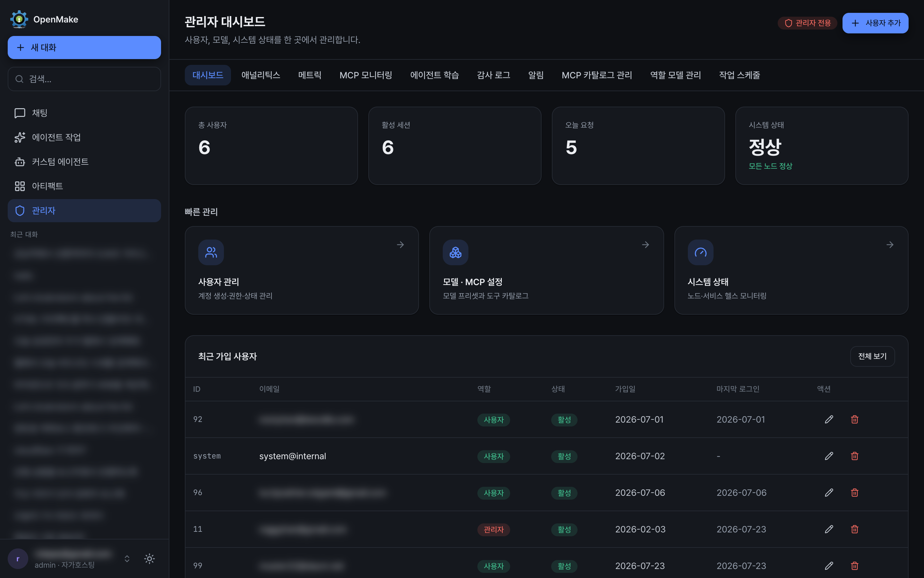Screen dimensions: 924x578
Task: Switch to the 메트릭 tab
Action: point(310,75)
